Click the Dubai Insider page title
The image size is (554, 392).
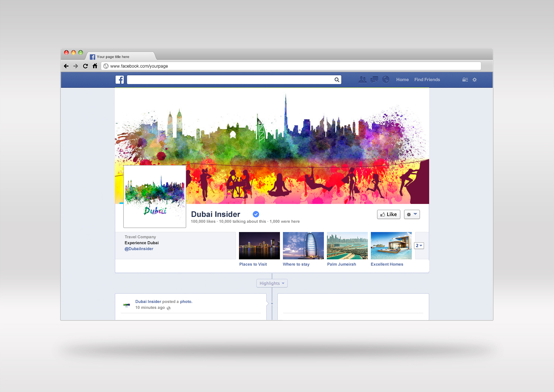[x=216, y=214]
